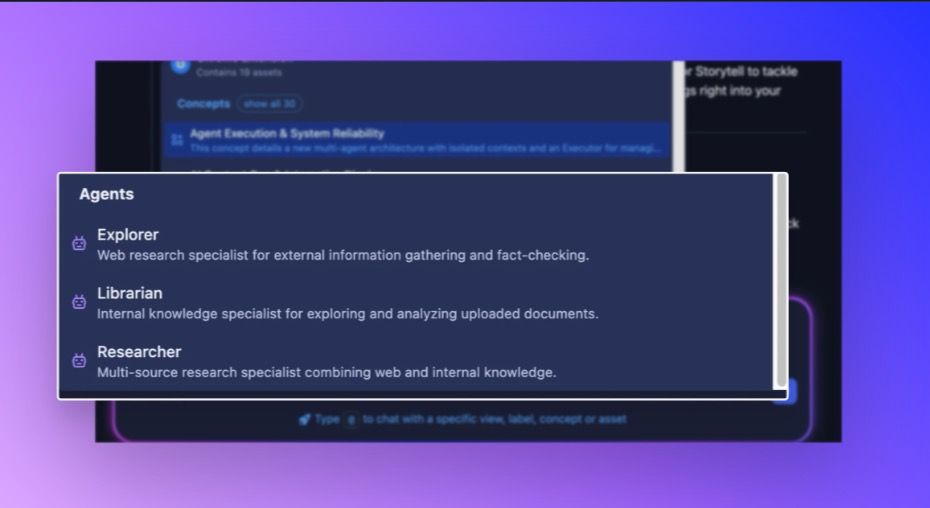Click the rocket icon in the hint bar
The image size is (930, 508).
point(304,419)
